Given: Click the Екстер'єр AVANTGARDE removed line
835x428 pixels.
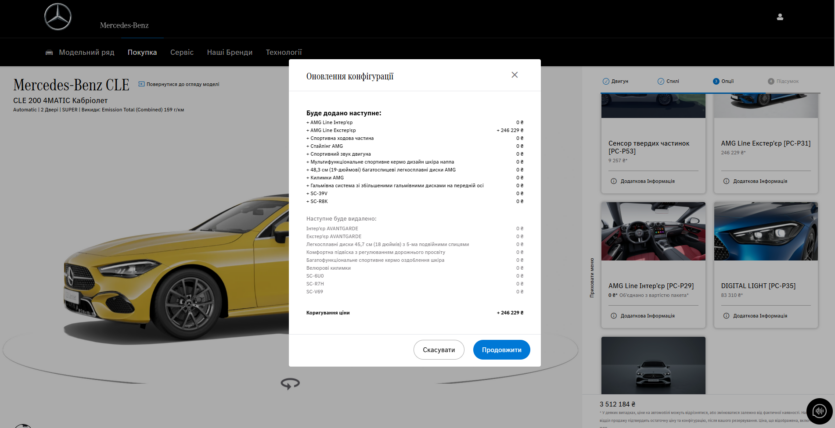Looking at the screenshot, I should tap(415, 236).
